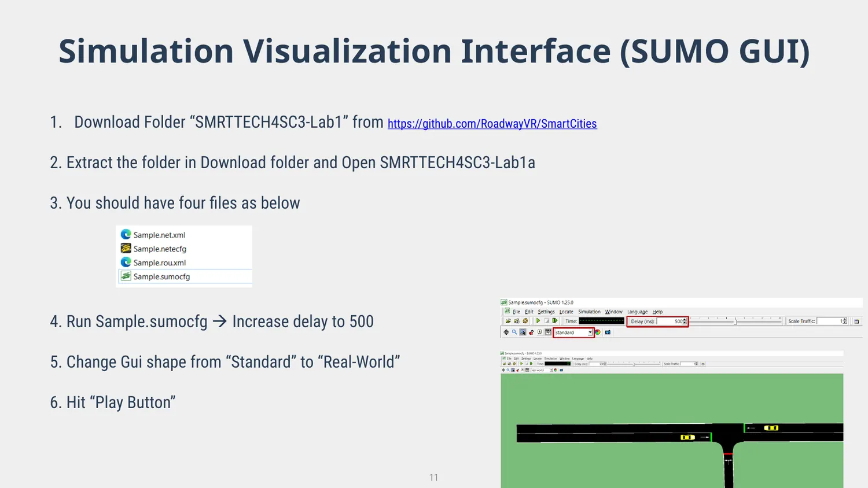Viewport: 868px width, 488px height.
Task: Expand the 'real world' scheme dropdown
Action: coord(551,370)
